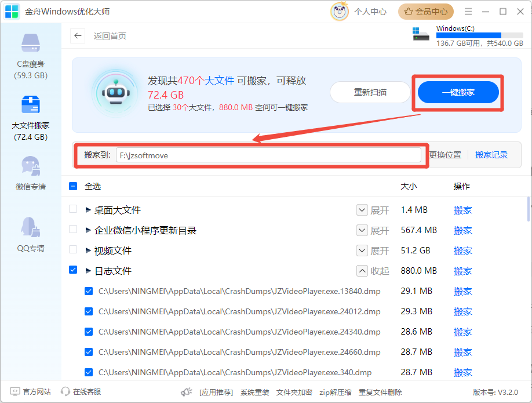
Task: Check the 视频文件 checkbox
Action: click(73, 249)
